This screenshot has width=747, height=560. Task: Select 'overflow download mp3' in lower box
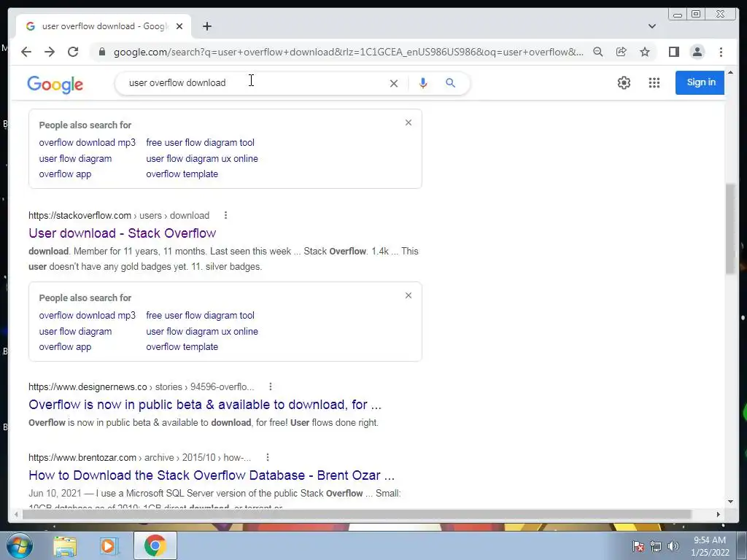(x=88, y=315)
